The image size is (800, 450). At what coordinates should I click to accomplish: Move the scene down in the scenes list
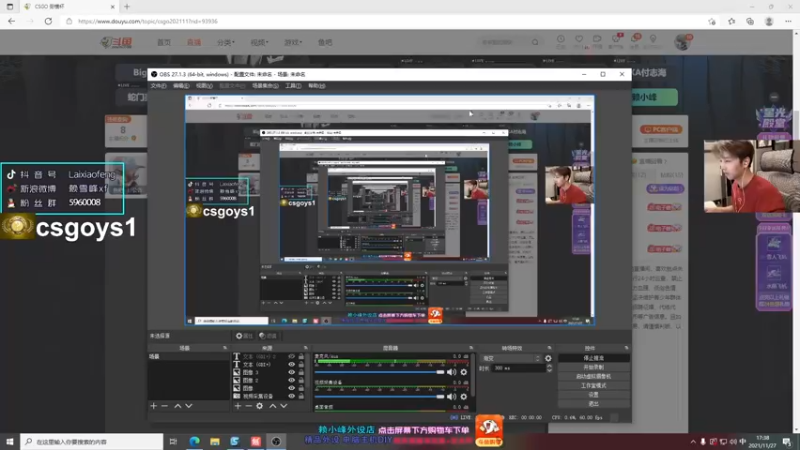pyautogui.click(x=189, y=406)
